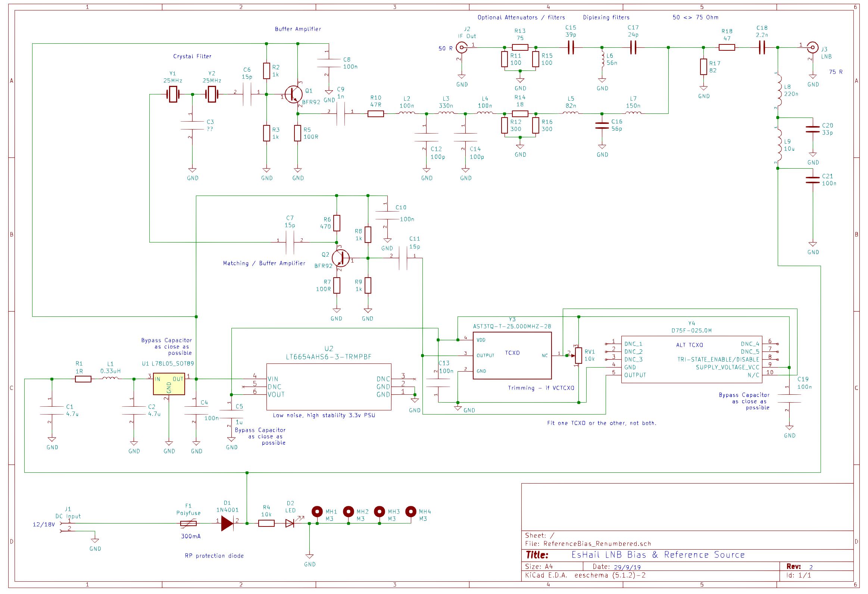Click 'Matching / Buffer Amplifier' annotation
The image size is (868, 594).
point(264,263)
